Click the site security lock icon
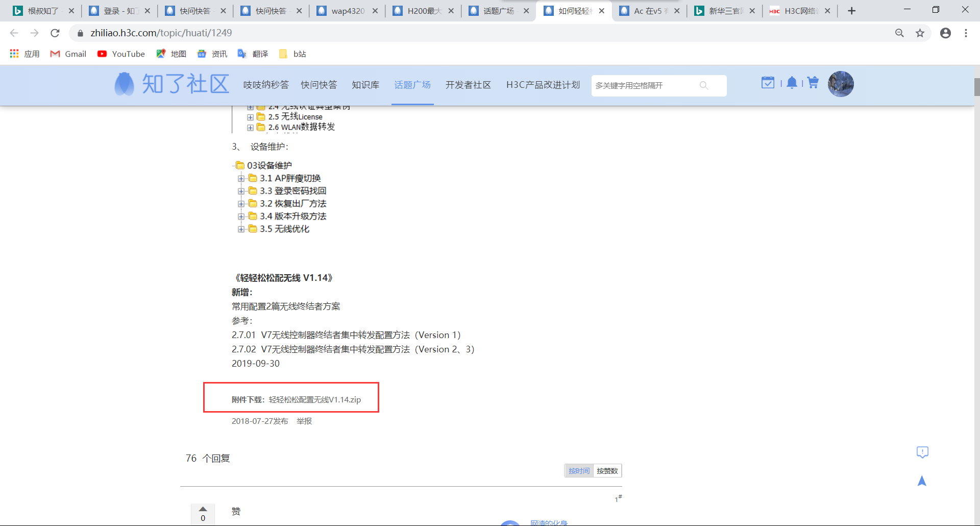 coord(80,33)
